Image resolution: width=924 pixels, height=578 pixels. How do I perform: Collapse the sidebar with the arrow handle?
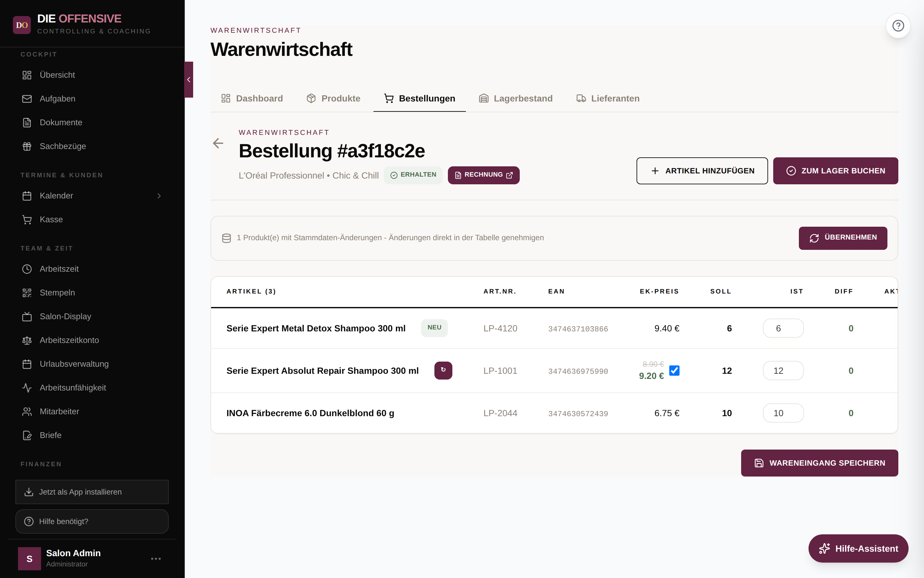[x=189, y=80]
